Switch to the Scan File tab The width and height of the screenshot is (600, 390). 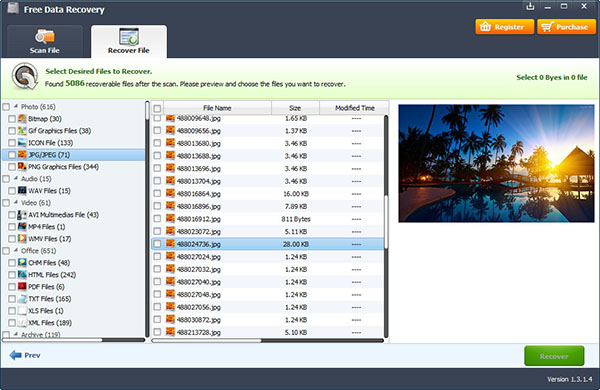(x=45, y=41)
